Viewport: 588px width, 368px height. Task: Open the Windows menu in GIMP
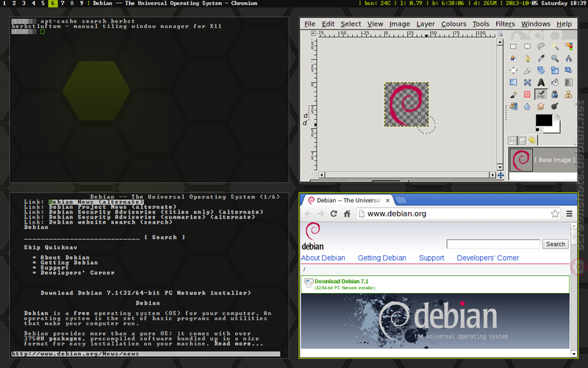[536, 24]
